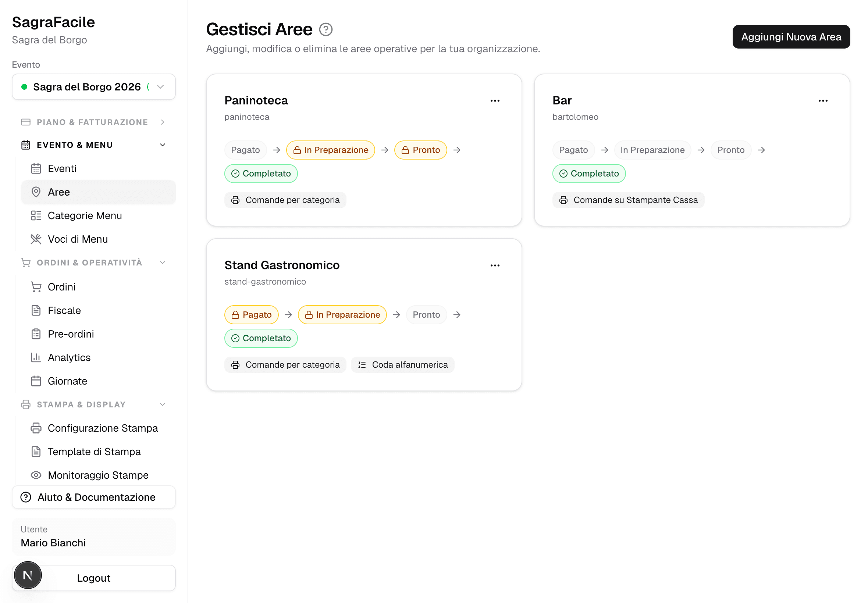Click Stand Gastronomico's Completato badge
Viewport: 868px width, 603px height.
(261, 338)
